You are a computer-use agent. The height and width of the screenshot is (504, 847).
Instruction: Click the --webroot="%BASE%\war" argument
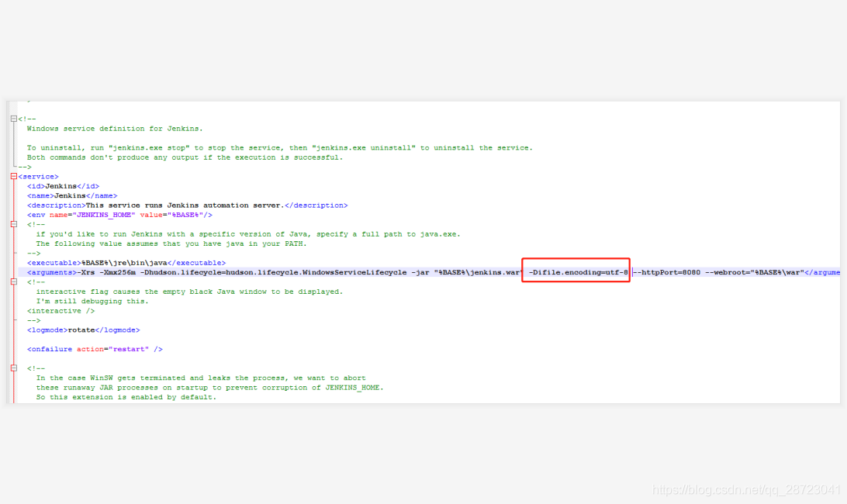pos(755,272)
